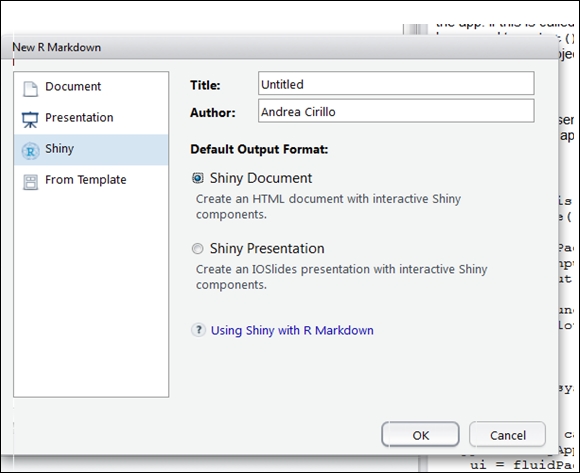Click the Default Output Format heading
This screenshot has height=473, width=580.
pyautogui.click(x=259, y=149)
